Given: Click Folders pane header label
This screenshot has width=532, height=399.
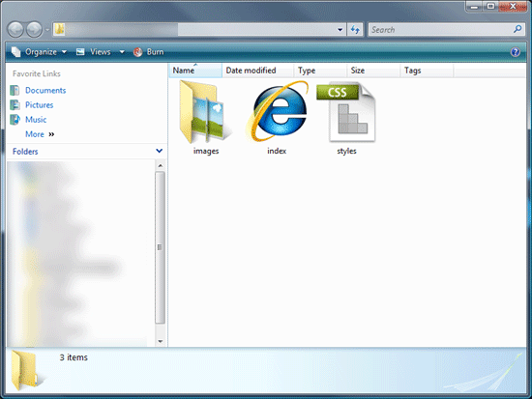Looking at the screenshot, I should (25, 152).
